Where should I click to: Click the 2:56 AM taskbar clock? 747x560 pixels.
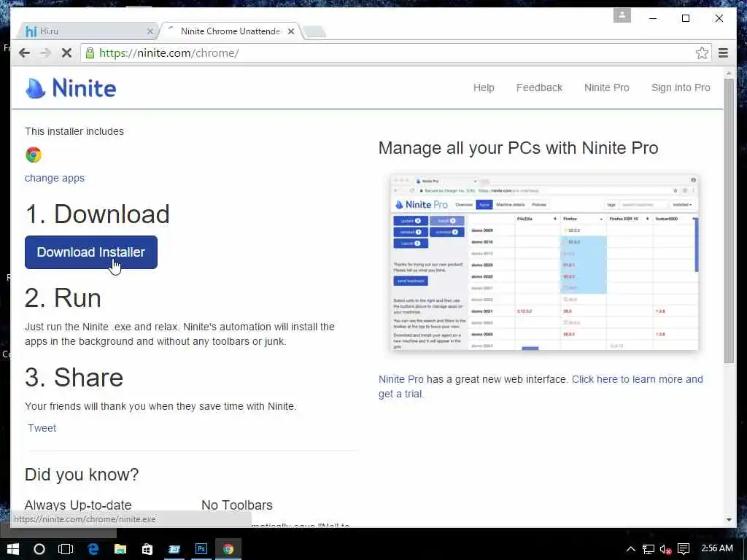click(717, 548)
